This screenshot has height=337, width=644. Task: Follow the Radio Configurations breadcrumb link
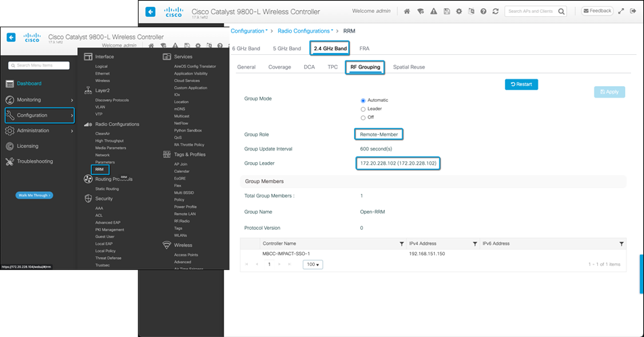click(x=305, y=31)
